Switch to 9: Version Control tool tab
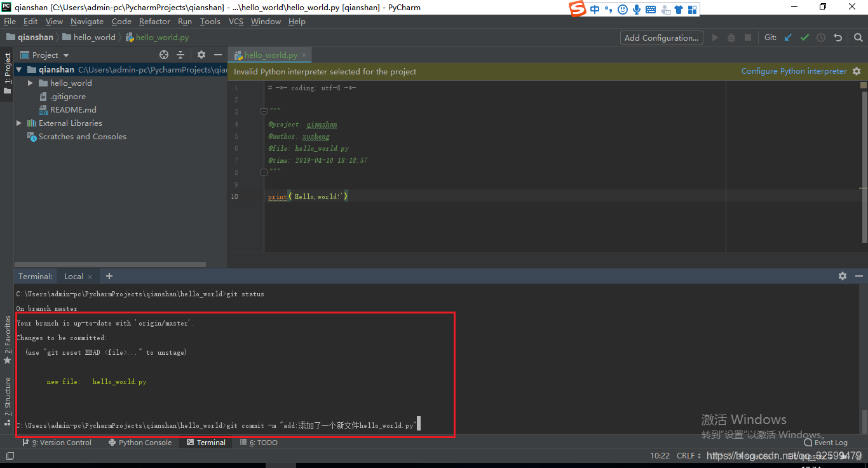This screenshot has width=868, height=468. point(57,443)
